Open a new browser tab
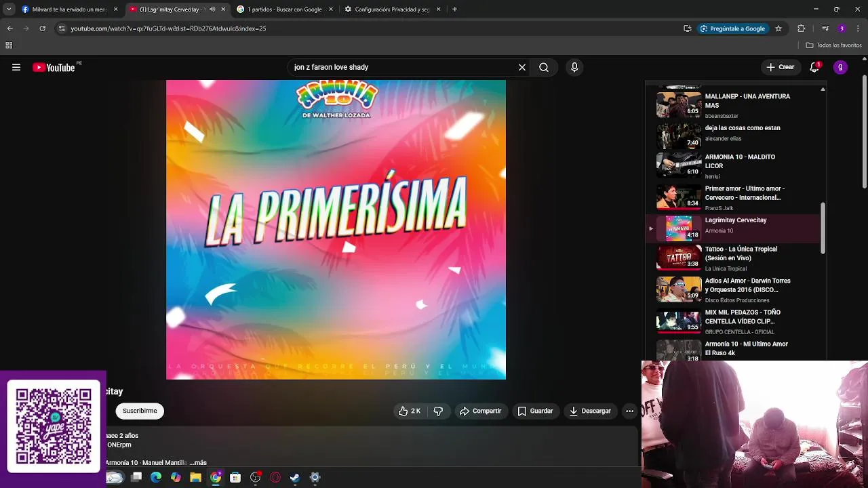Image resolution: width=868 pixels, height=488 pixels. coord(454,9)
